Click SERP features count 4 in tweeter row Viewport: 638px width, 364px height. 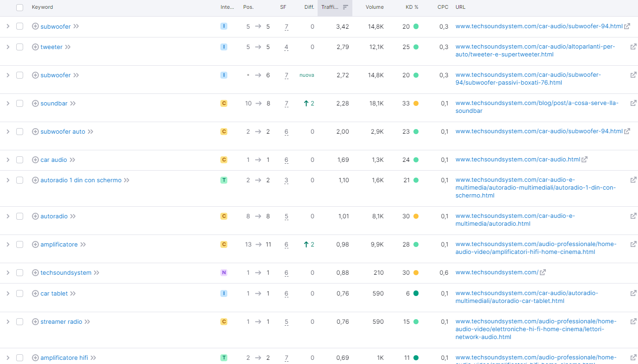tap(287, 47)
